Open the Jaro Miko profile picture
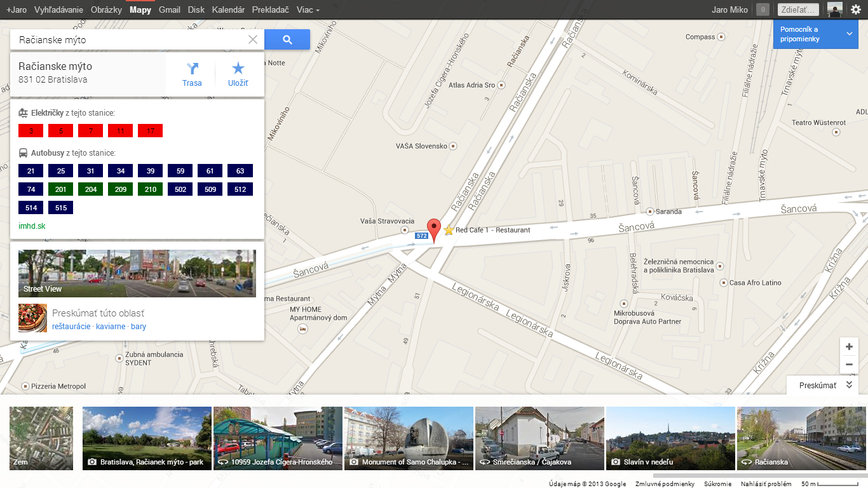The image size is (868, 488). click(835, 10)
